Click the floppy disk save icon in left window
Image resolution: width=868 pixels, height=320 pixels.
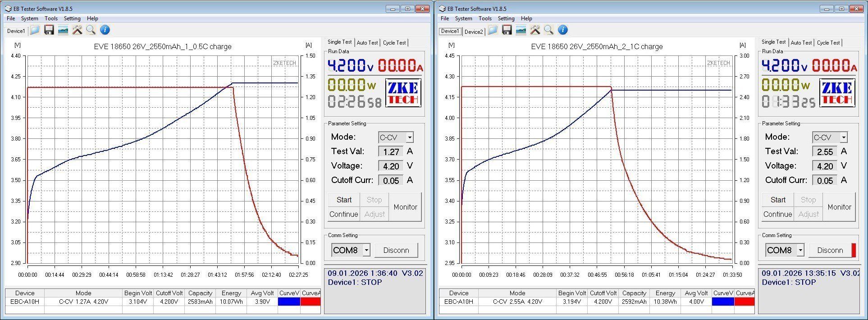[x=49, y=30]
